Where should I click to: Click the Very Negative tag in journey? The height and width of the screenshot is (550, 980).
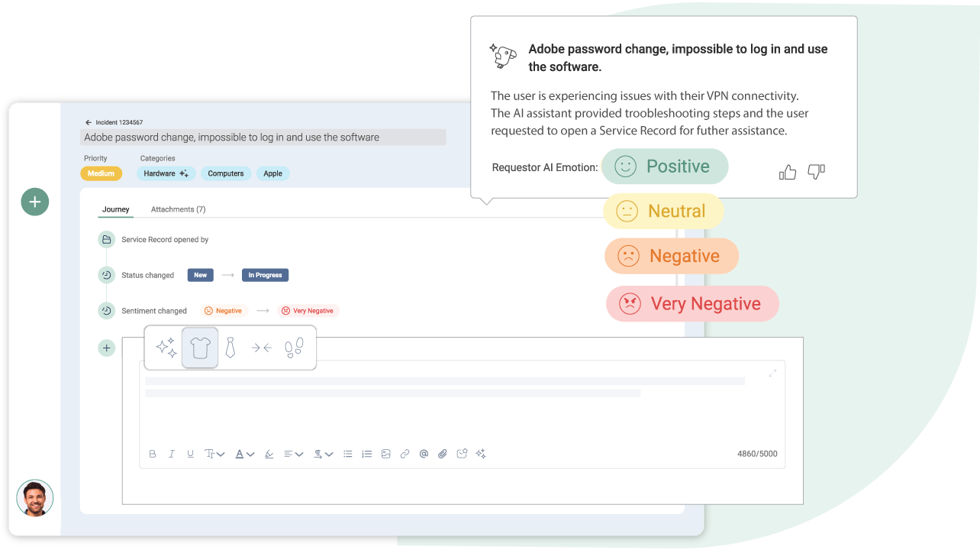[x=308, y=311]
